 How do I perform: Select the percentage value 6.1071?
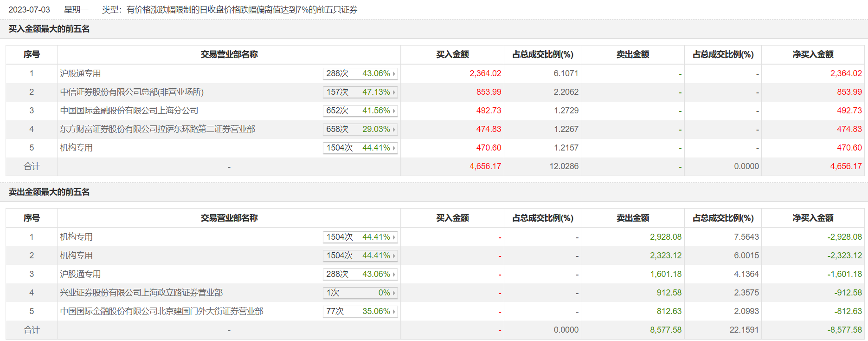click(566, 73)
